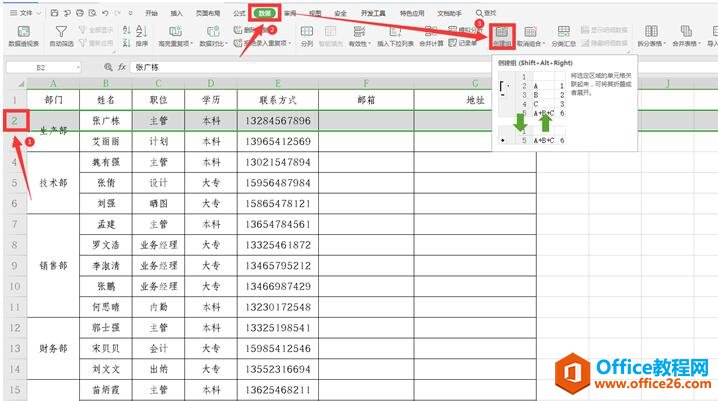Open the 文件 file menu dropdown
The height and width of the screenshot is (401, 718).
point(26,13)
